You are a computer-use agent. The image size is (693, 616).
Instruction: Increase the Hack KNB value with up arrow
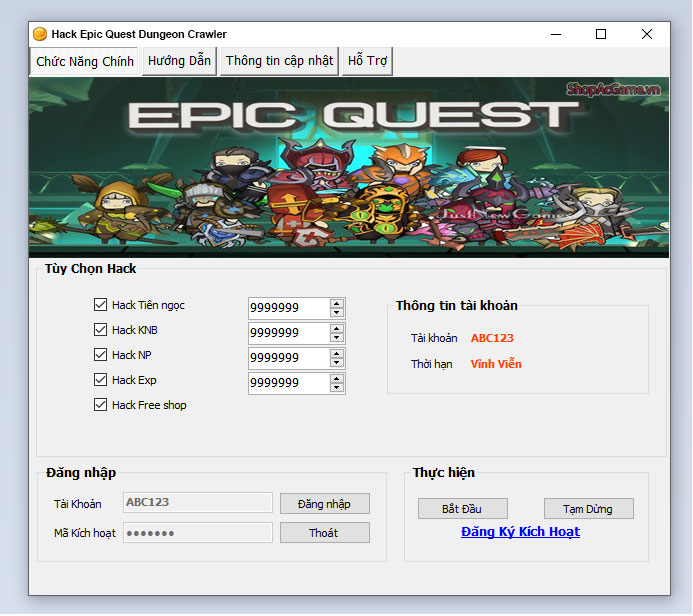[337, 329]
